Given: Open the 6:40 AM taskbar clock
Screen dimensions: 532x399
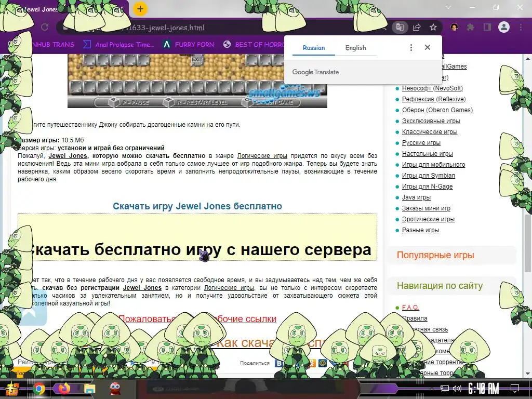Looking at the screenshot, I should (x=483, y=389).
